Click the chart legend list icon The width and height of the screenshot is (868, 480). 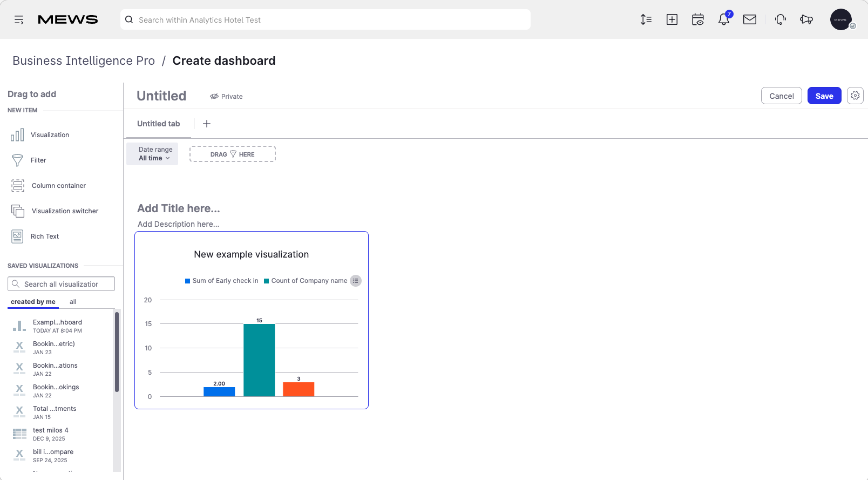click(x=355, y=281)
